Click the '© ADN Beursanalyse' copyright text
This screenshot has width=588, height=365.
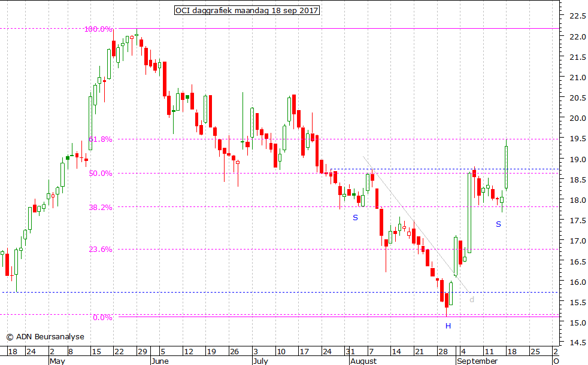coord(45,337)
